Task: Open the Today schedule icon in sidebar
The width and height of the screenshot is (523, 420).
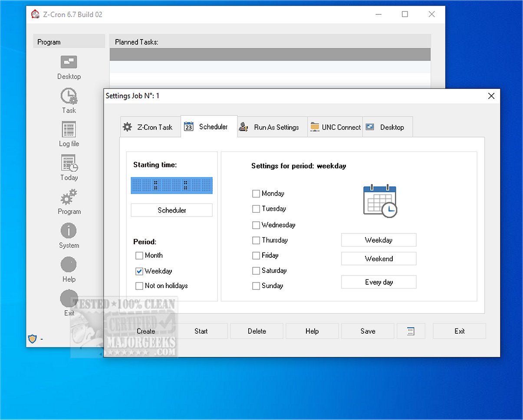Action: pos(69,164)
